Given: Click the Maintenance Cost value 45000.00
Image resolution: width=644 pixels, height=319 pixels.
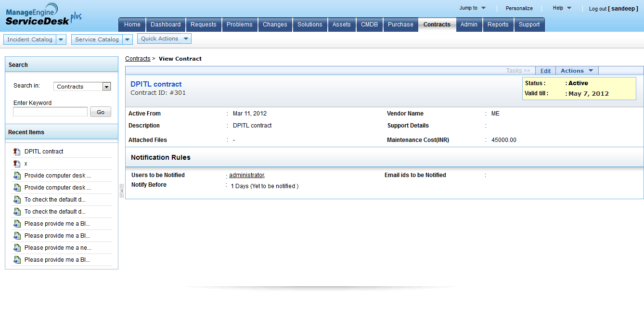Looking at the screenshot, I should click(503, 140).
